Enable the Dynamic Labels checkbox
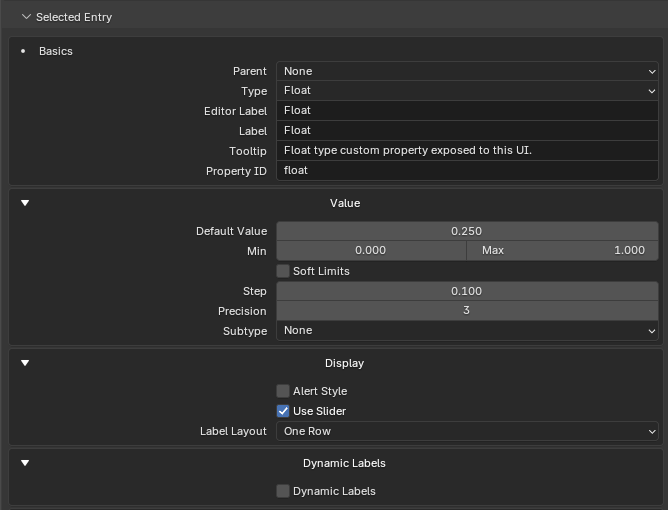The width and height of the screenshot is (668, 510). click(x=283, y=491)
